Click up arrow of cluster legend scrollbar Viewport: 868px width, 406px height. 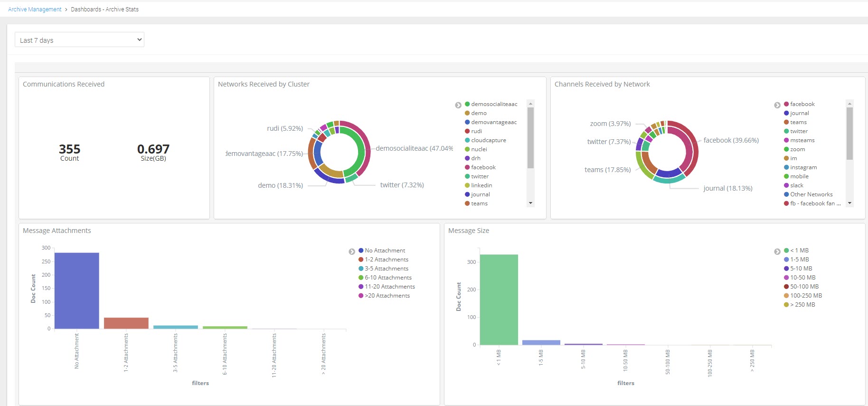(531, 104)
